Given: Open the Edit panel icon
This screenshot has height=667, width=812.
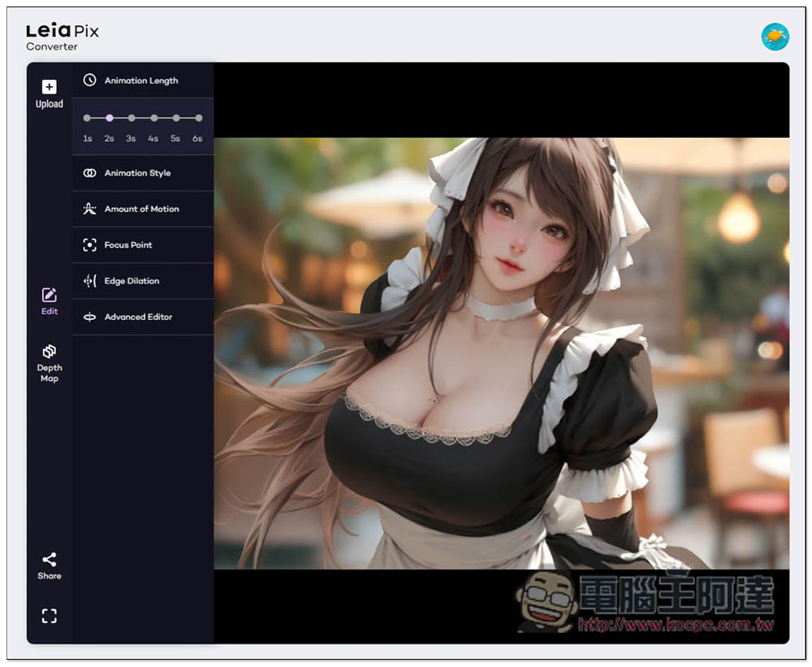Looking at the screenshot, I should pos(49,295).
